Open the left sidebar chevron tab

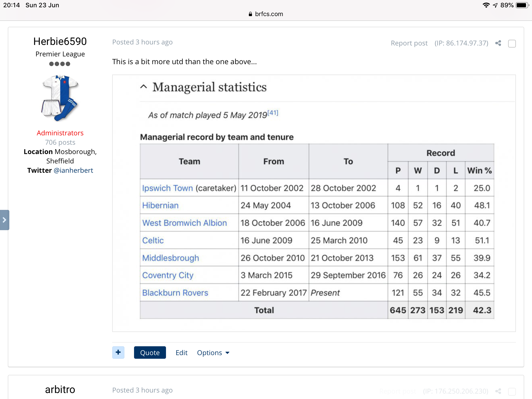(4, 220)
